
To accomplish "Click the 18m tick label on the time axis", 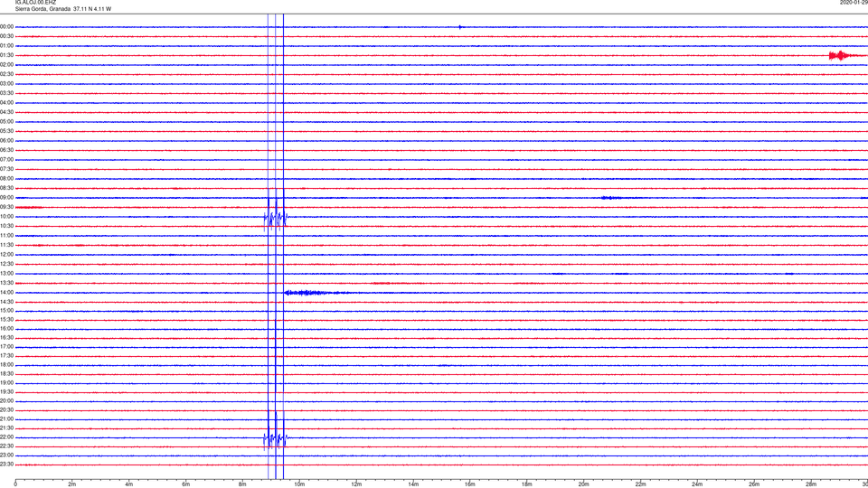I will click(526, 484).
